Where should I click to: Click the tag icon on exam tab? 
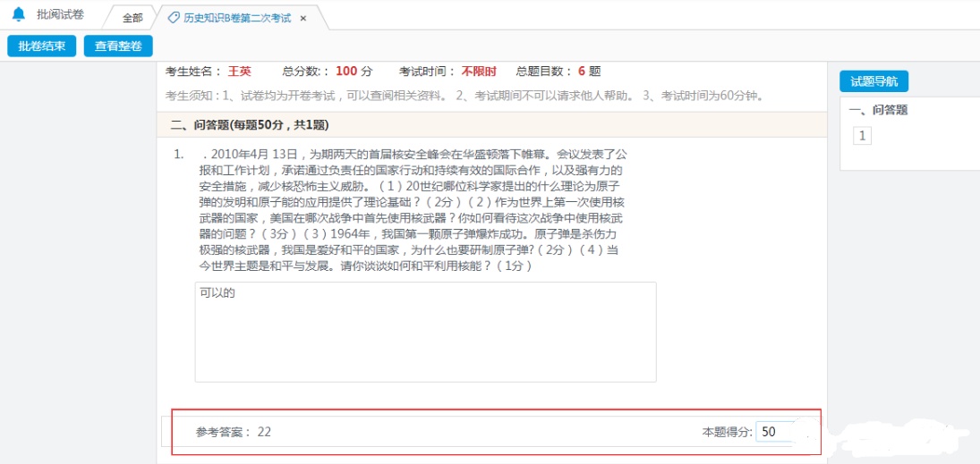tap(161, 18)
